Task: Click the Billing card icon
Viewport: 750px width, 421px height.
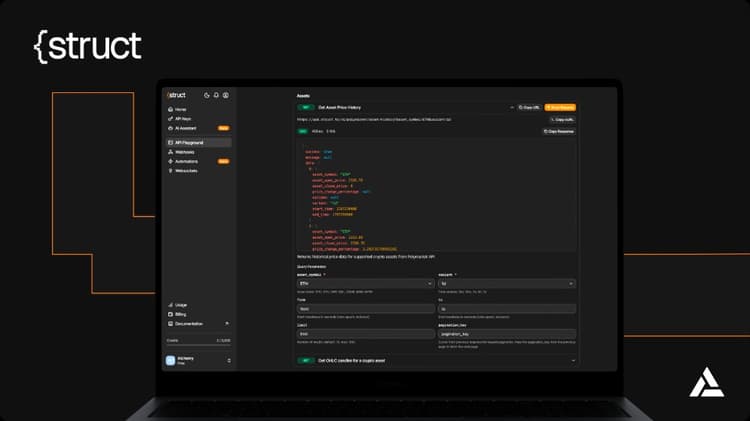Action: 170,314
